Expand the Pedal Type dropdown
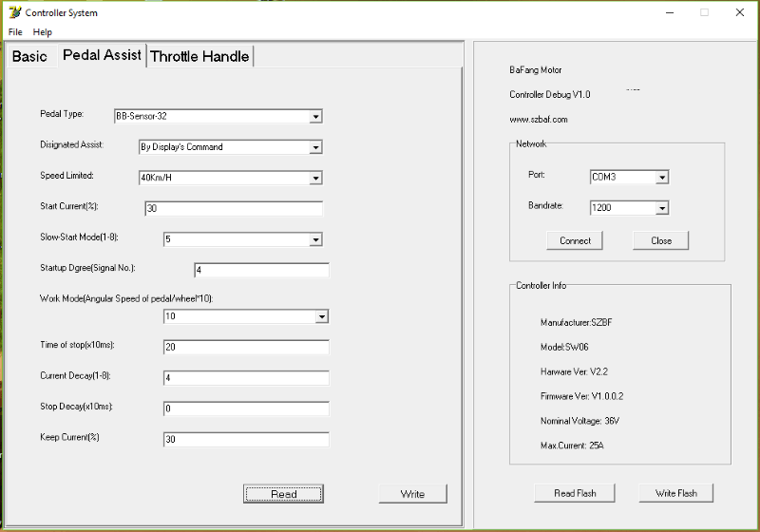Image resolution: width=760 pixels, height=532 pixels. point(315,117)
